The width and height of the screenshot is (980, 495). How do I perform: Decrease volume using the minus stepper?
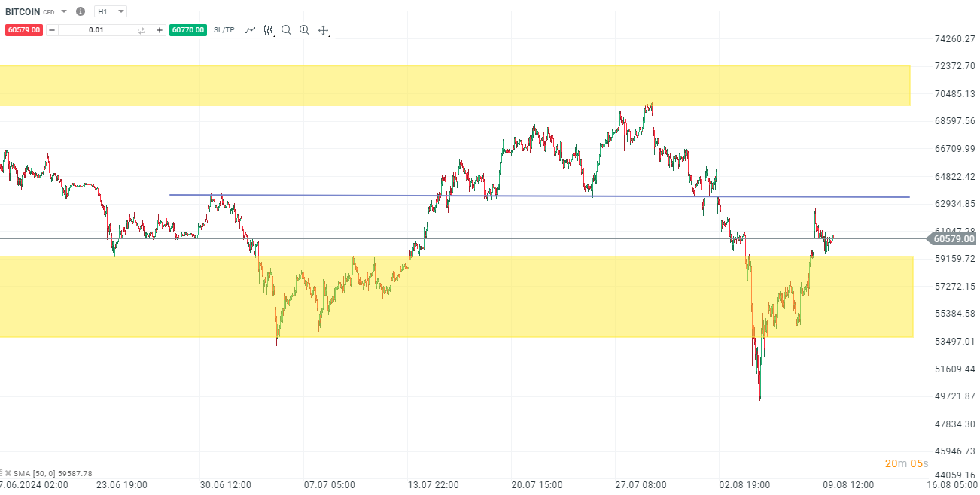50,29
